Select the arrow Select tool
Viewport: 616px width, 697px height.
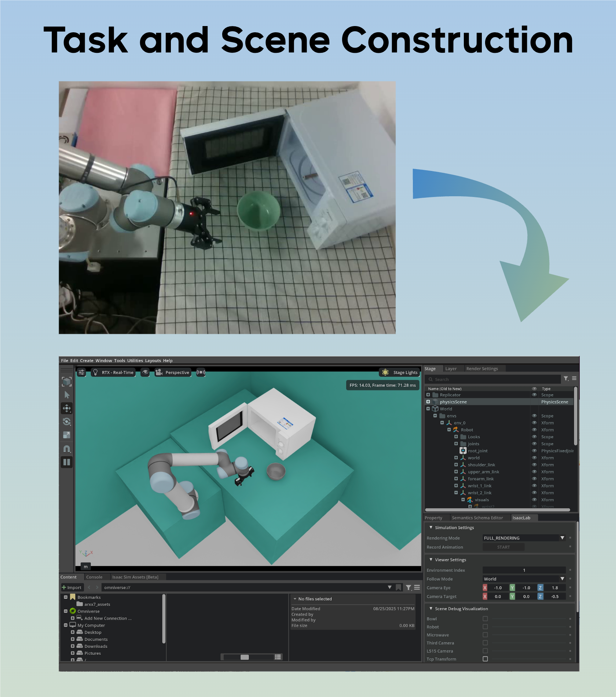[67, 395]
